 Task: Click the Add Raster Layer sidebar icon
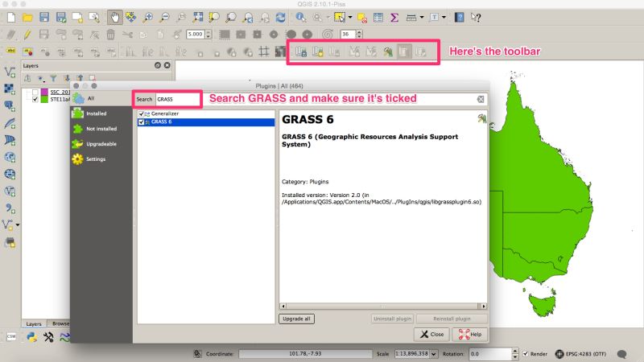[x=10, y=88]
